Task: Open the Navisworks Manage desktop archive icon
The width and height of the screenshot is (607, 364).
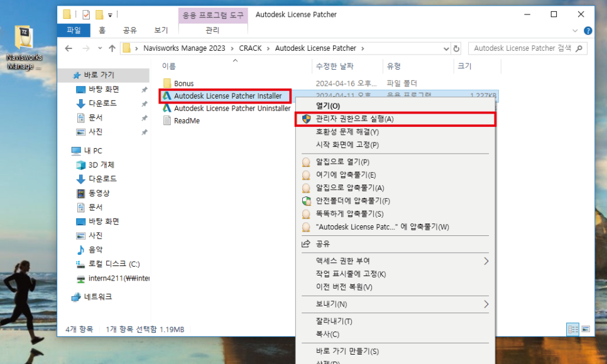Action: tap(24, 47)
